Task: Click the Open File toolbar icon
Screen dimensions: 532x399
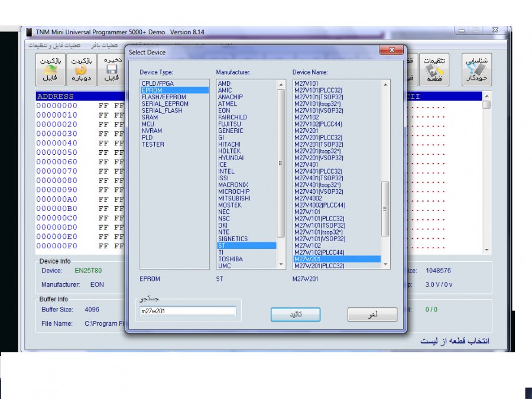Action: point(50,69)
